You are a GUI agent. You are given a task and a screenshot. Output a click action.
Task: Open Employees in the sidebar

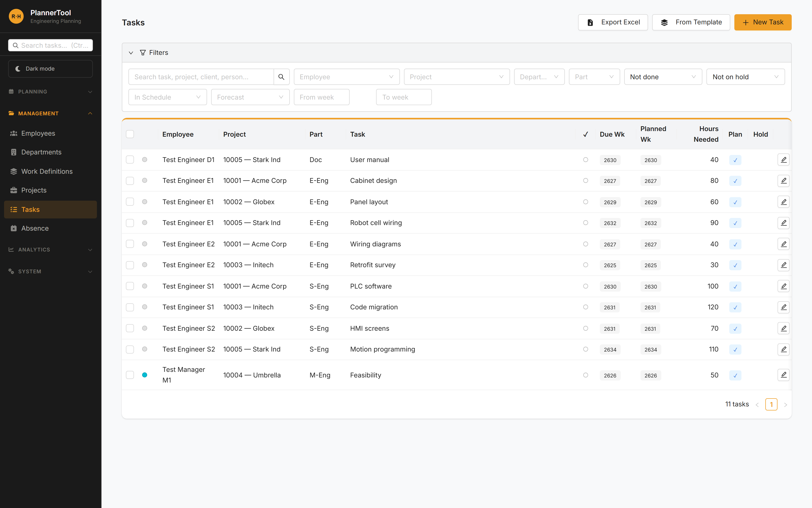[x=50, y=133]
